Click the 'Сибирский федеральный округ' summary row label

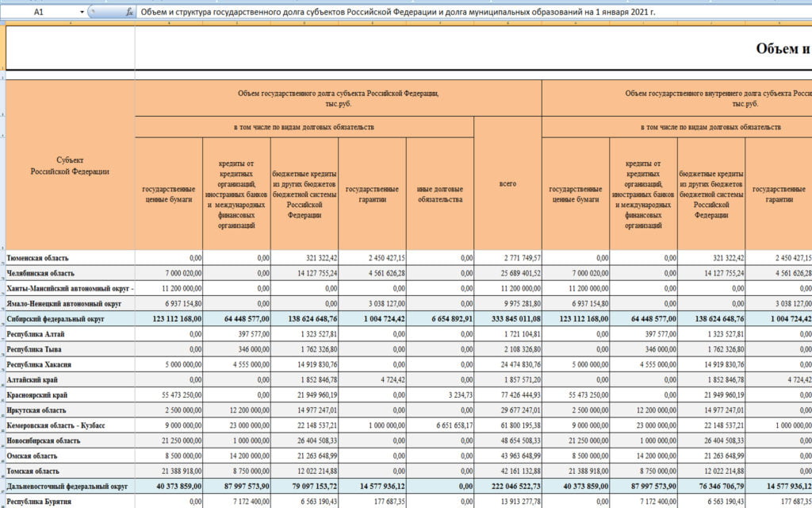point(70,318)
